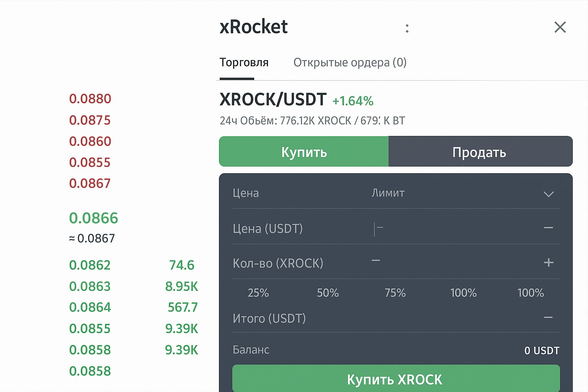
Task: Switch to the Продать tab
Action: pyautogui.click(x=479, y=152)
